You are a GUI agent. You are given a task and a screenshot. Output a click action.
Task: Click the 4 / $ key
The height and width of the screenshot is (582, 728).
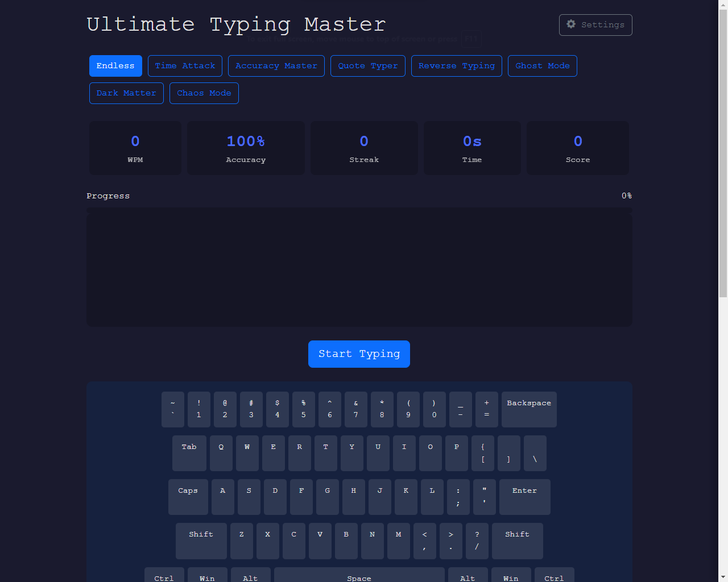[x=278, y=409]
